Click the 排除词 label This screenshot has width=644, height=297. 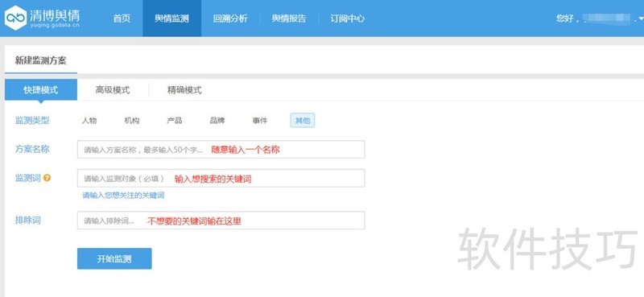point(28,220)
